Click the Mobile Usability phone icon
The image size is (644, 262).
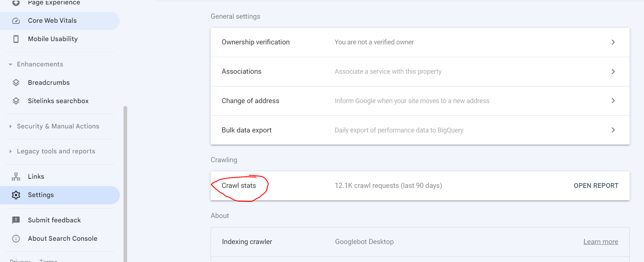pyautogui.click(x=16, y=39)
